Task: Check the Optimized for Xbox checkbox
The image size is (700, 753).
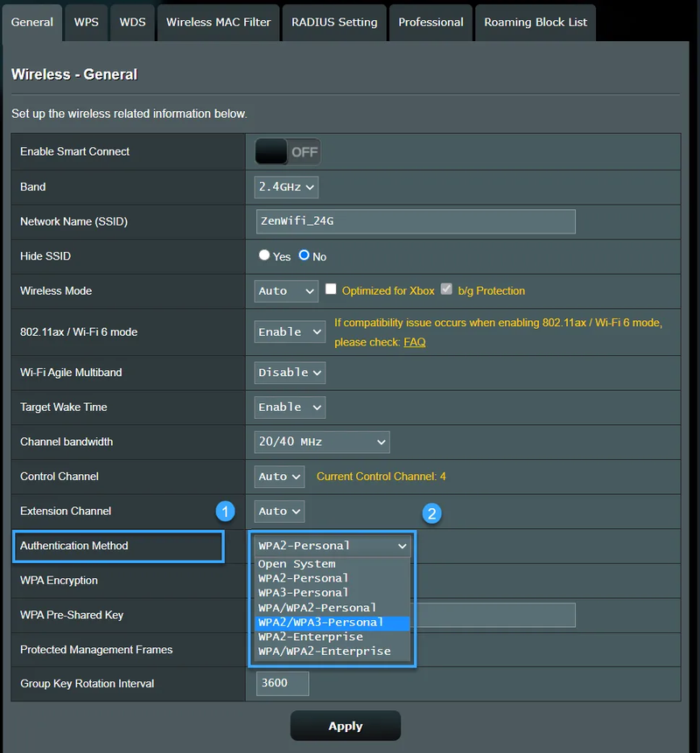Action: click(331, 289)
